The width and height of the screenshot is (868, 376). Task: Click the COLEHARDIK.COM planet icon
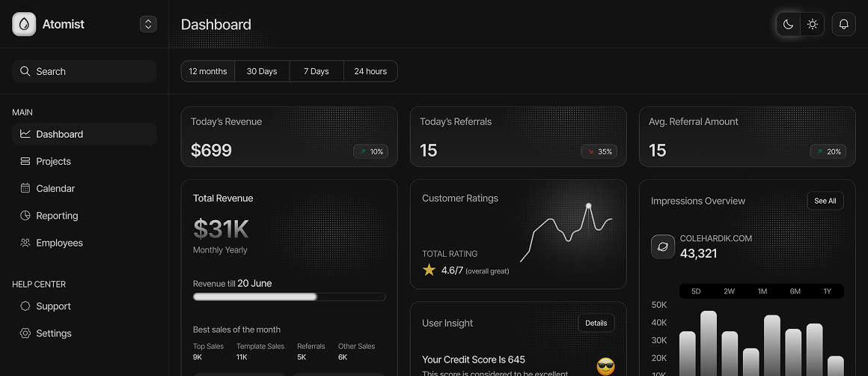(663, 246)
